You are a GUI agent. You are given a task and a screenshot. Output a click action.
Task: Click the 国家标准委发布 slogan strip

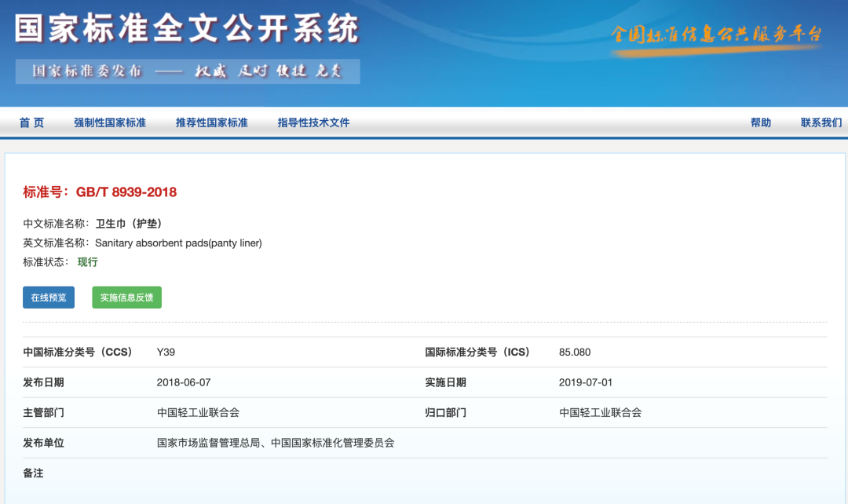click(x=188, y=71)
